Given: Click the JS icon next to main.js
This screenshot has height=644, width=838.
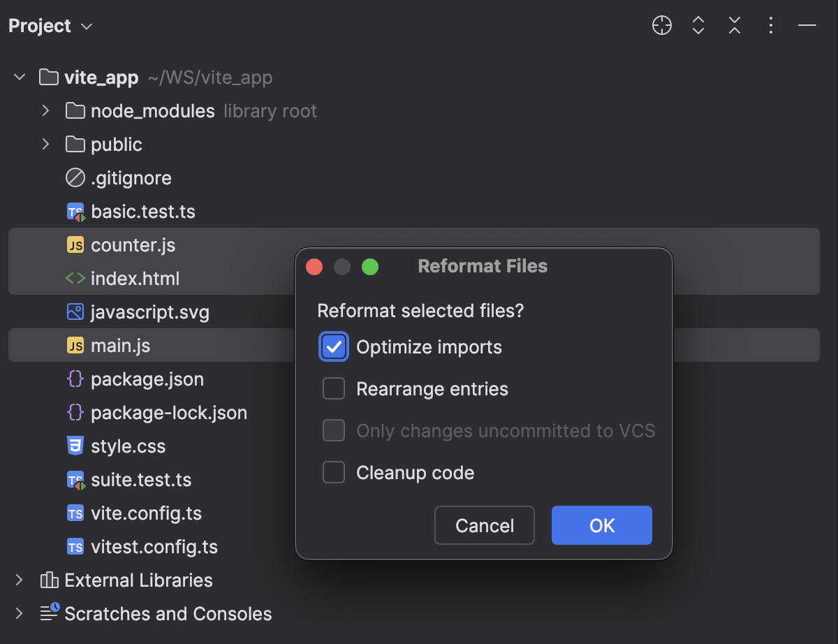Looking at the screenshot, I should point(76,345).
